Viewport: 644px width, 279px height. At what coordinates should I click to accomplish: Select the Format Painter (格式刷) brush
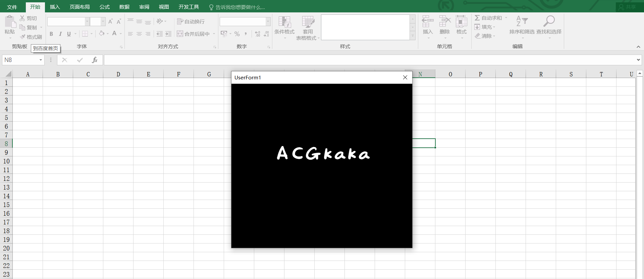(22, 37)
